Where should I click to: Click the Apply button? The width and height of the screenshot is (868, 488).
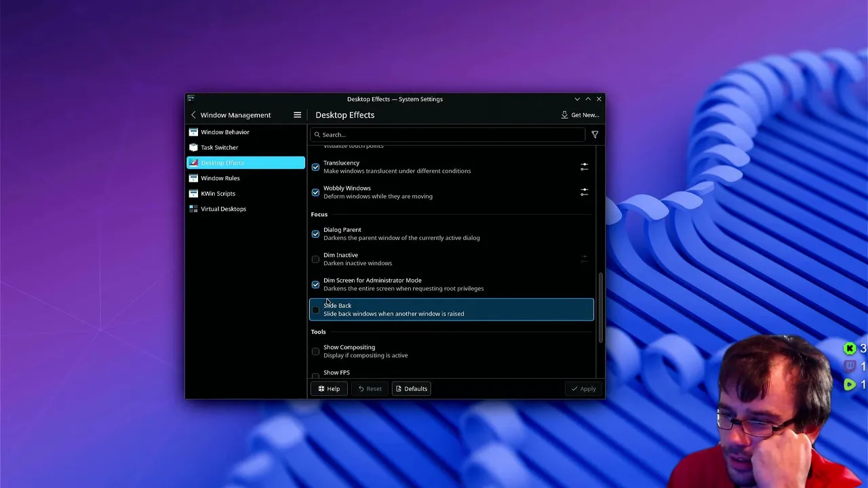point(583,389)
